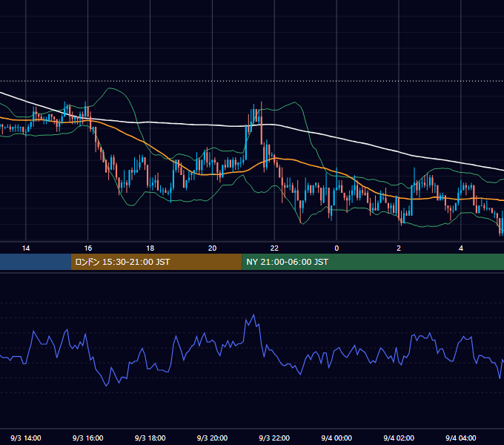The width and height of the screenshot is (504, 445).
Task: Click the 9/3 18:00 time label
Action: [150, 438]
